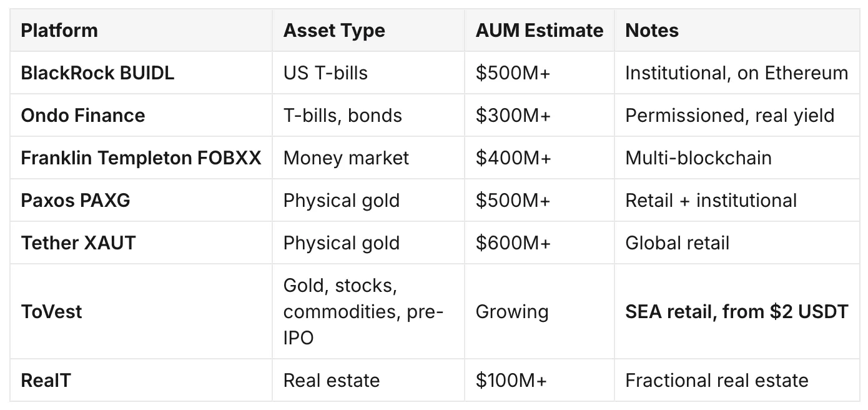Click the US T-bills asset cell
Viewport: 868px width, 410px height.
tap(368, 72)
